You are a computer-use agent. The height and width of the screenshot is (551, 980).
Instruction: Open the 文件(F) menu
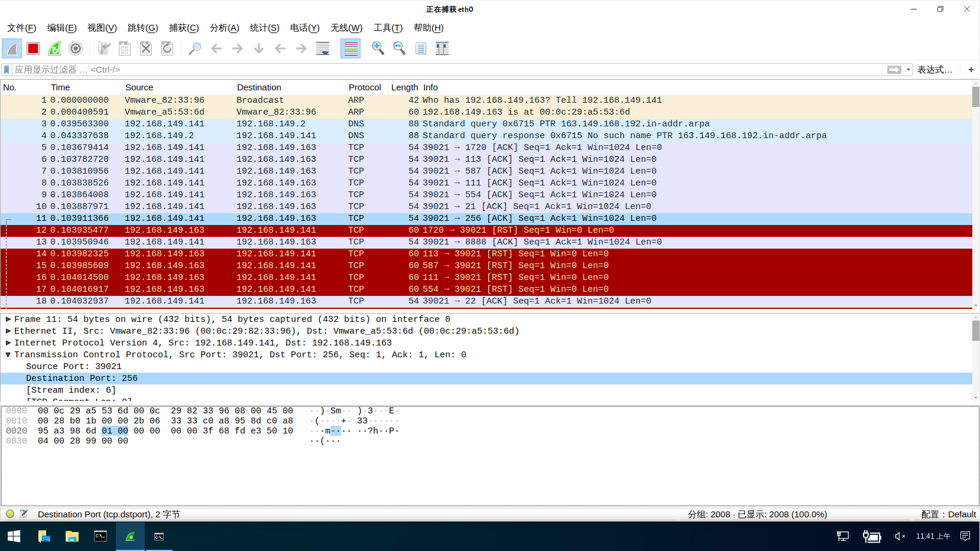click(22, 28)
